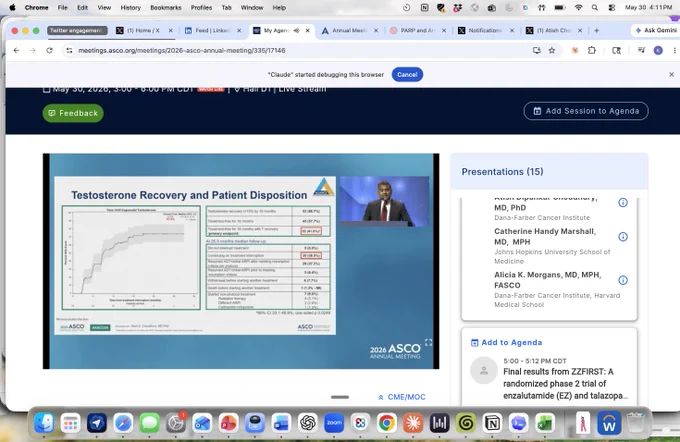This screenshot has height=442, width=680.
Task: Close the Notifications tab
Action: coord(512,30)
